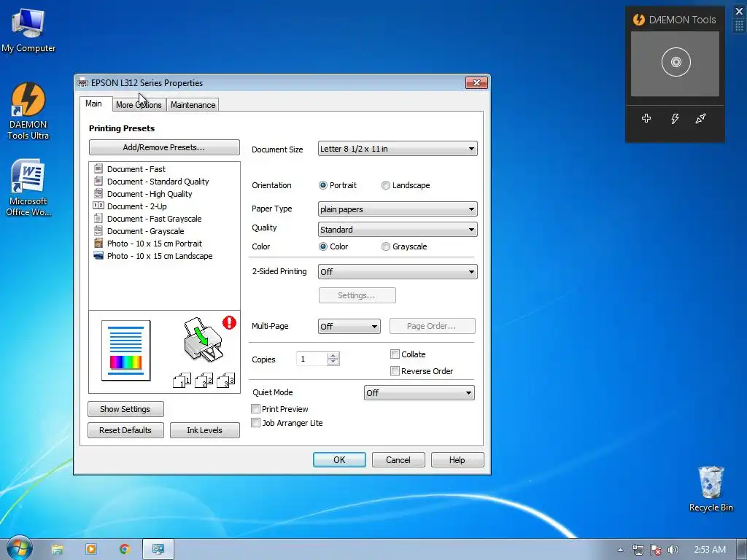Click the printer illustration in preview
The height and width of the screenshot is (560, 747).
pos(203,340)
